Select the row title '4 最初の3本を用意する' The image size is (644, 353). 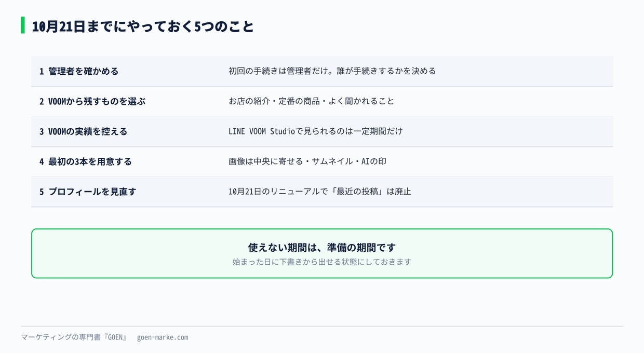pos(85,161)
